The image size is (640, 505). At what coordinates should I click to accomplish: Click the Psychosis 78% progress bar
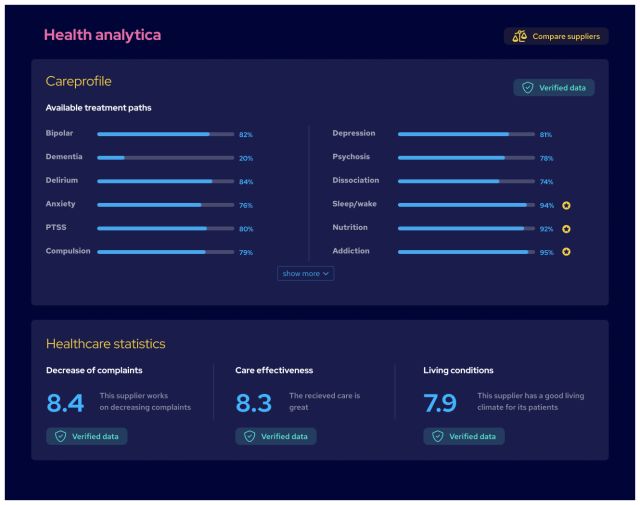coord(466,158)
